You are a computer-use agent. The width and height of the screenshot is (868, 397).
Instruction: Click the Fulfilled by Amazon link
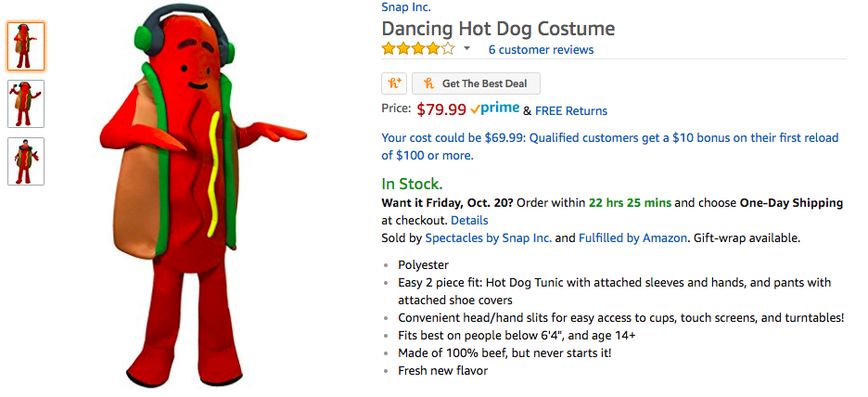[x=632, y=238]
